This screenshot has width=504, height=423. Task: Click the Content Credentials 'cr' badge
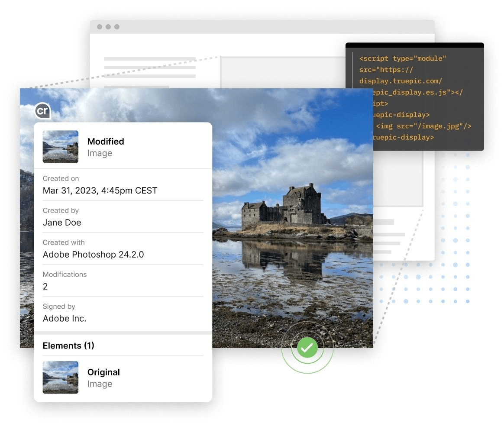42,111
